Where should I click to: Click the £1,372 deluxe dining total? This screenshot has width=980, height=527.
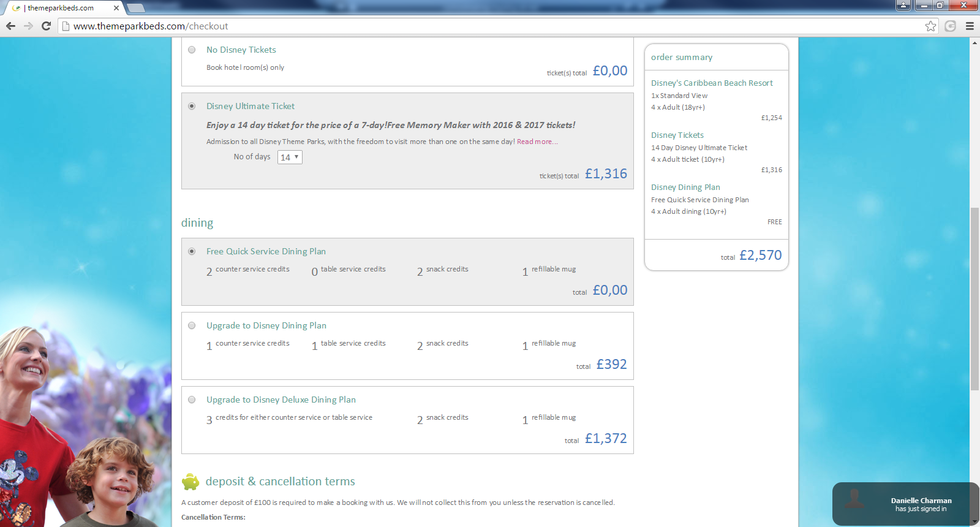[x=606, y=438]
